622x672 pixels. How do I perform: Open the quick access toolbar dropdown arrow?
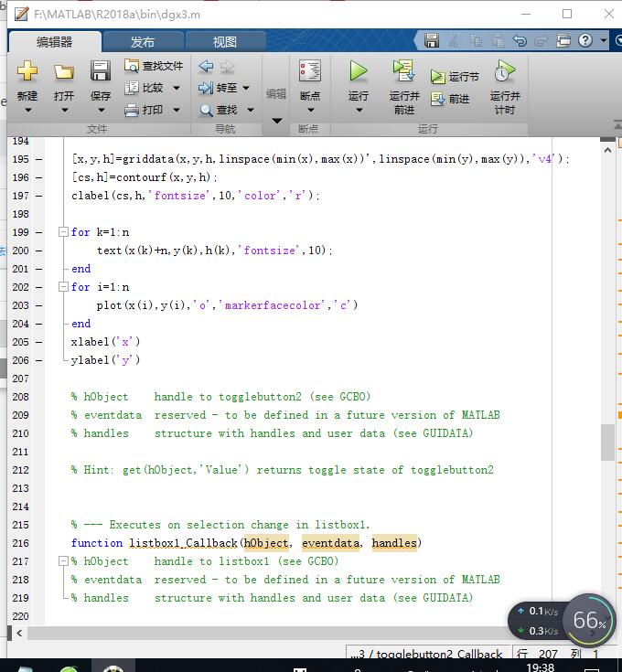pyautogui.click(x=604, y=40)
